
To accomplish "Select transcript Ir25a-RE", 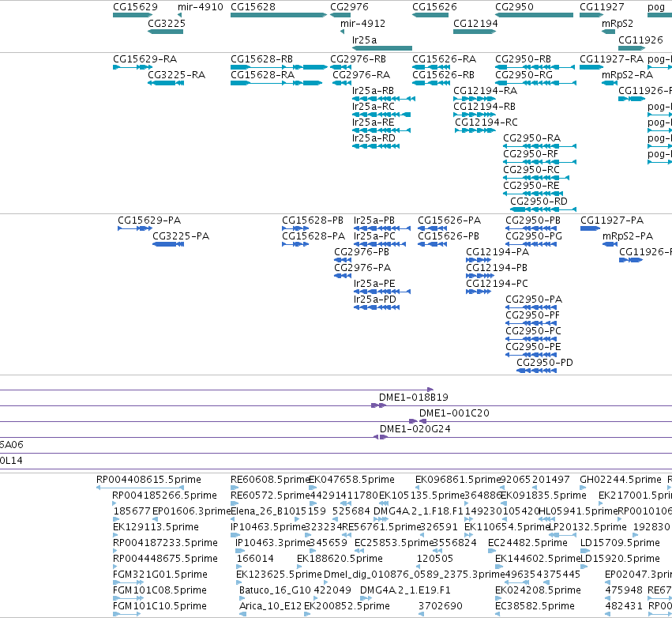I will pos(381,130).
